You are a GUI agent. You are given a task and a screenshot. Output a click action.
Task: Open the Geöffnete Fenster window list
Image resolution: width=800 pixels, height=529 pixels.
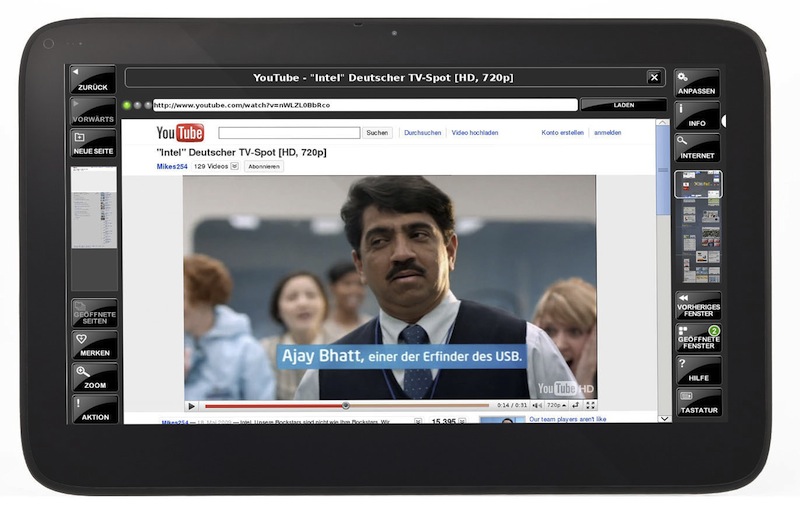697,337
